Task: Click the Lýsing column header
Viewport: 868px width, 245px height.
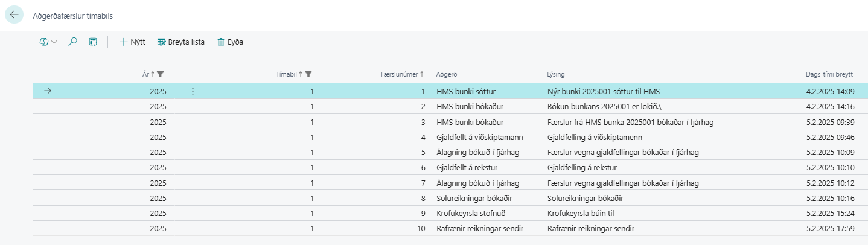Action: point(555,74)
